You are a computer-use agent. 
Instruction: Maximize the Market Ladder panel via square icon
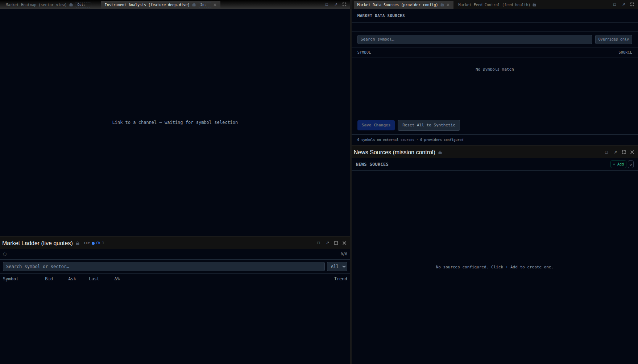click(x=319, y=243)
